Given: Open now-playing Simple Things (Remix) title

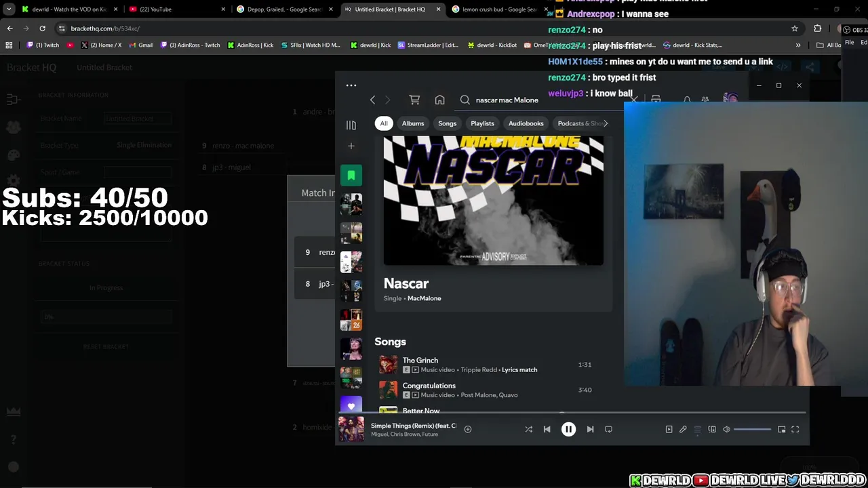Looking at the screenshot, I should [414, 426].
